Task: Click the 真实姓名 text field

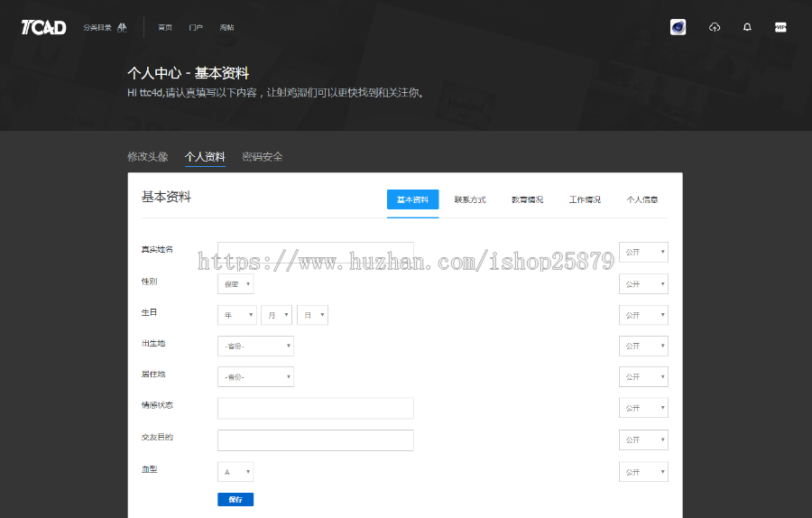Action: (316, 251)
